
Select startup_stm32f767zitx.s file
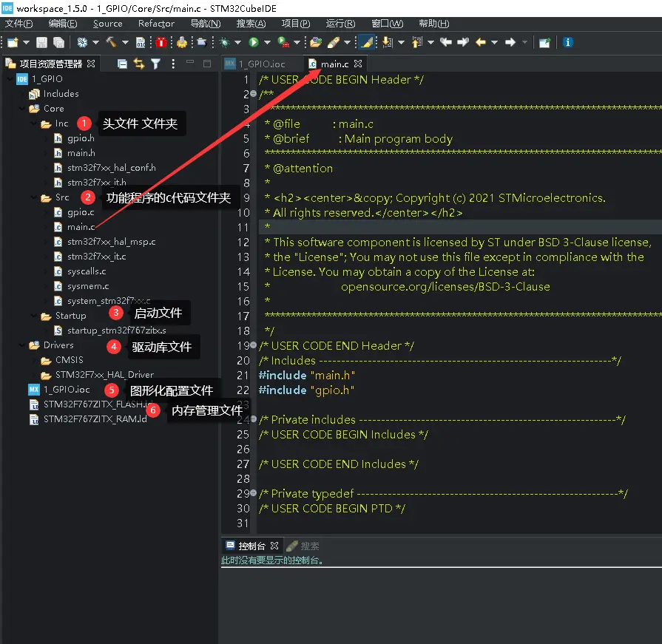tap(116, 331)
